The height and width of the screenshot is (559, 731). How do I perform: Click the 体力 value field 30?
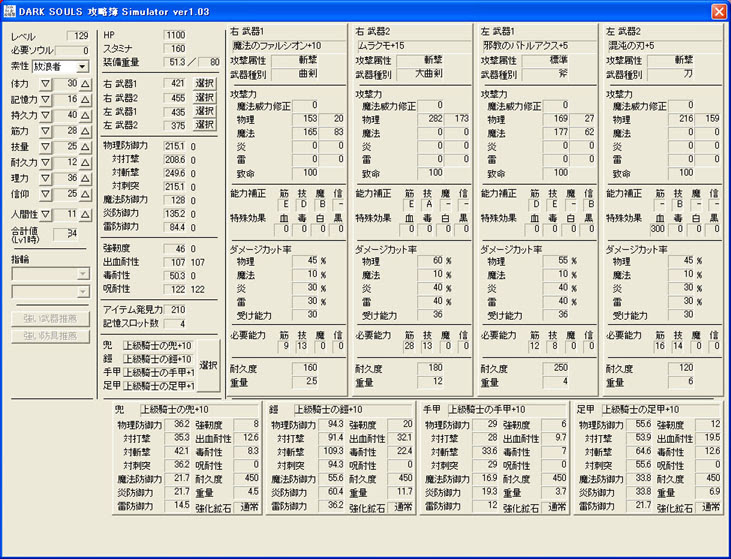click(x=65, y=84)
